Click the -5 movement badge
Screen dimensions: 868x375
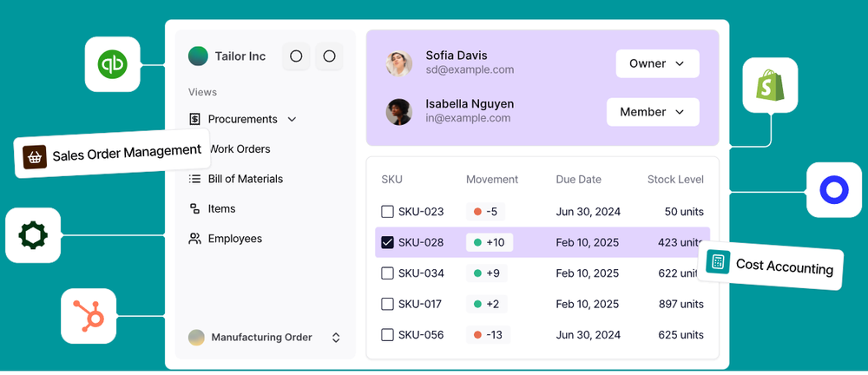(x=485, y=212)
